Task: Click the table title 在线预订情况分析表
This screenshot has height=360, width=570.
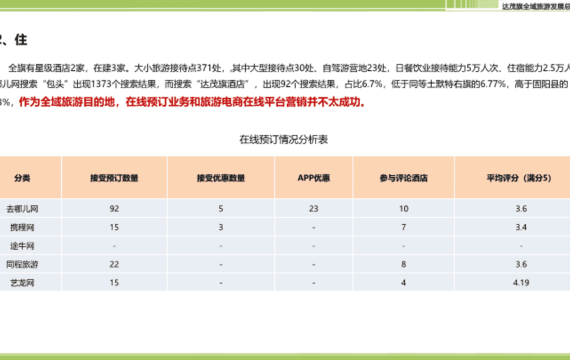Action: [x=284, y=139]
